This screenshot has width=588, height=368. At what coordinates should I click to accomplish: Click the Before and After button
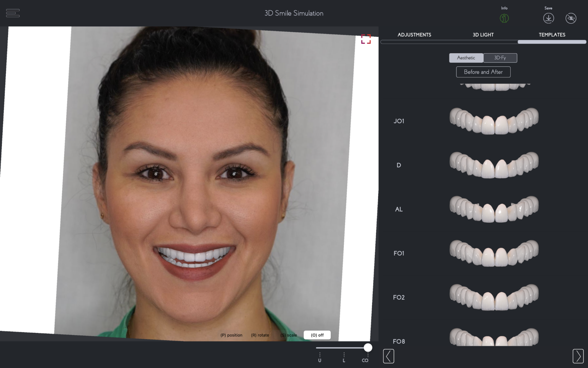point(483,72)
